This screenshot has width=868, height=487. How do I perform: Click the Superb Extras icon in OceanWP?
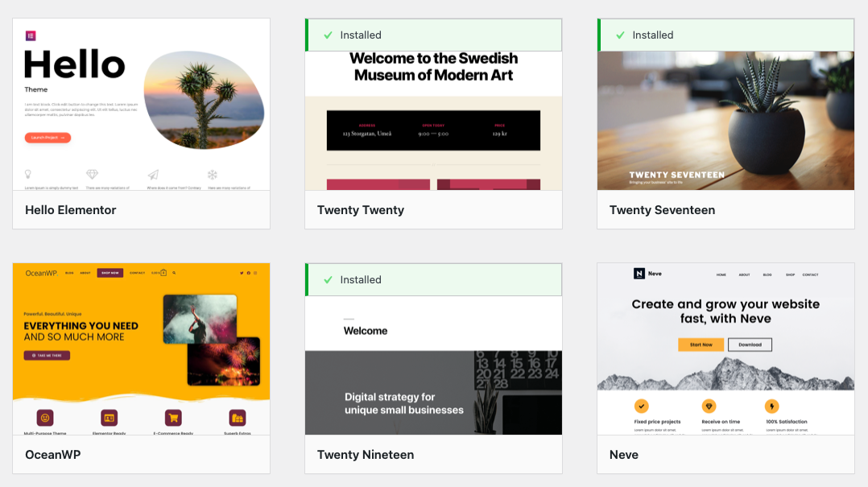237,418
